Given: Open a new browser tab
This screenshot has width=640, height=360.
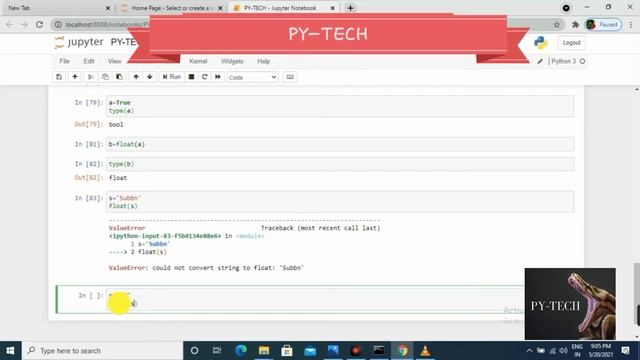Looking at the screenshot, I should tap(350, 8).
